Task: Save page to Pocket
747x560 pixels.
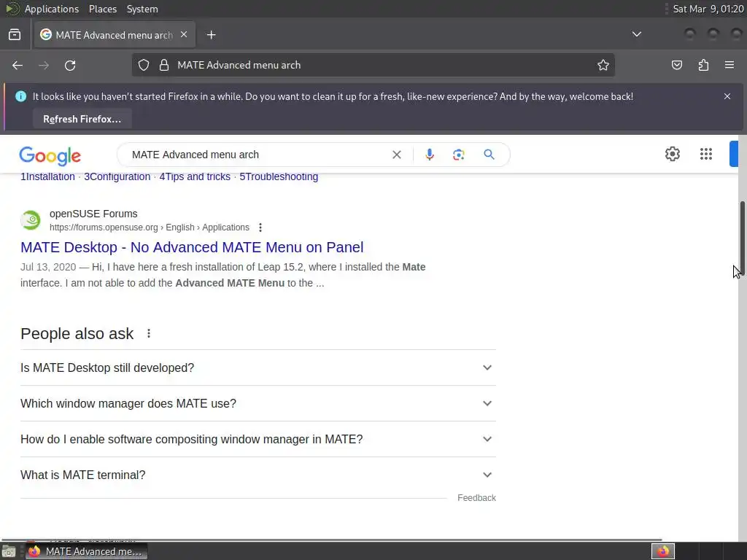Action: (x=677, y=65)
